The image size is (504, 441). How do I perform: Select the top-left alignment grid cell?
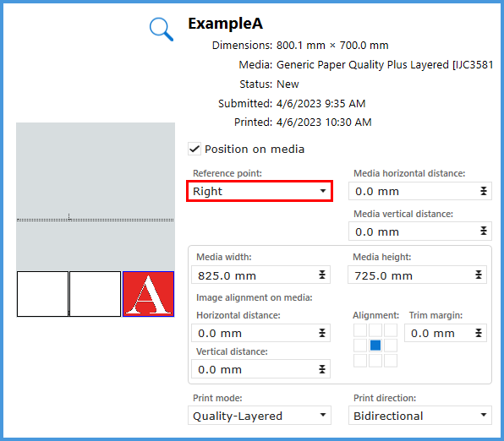(x=360, y=330)
